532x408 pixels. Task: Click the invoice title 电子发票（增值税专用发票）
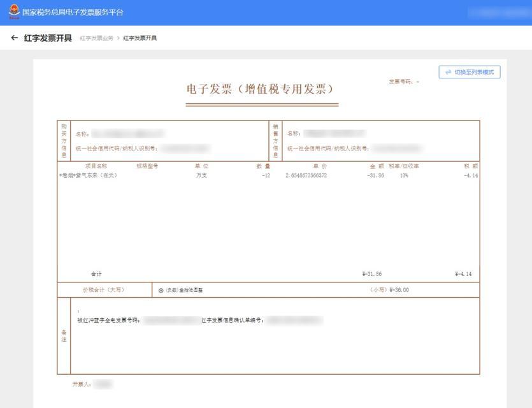coord(260,89)
